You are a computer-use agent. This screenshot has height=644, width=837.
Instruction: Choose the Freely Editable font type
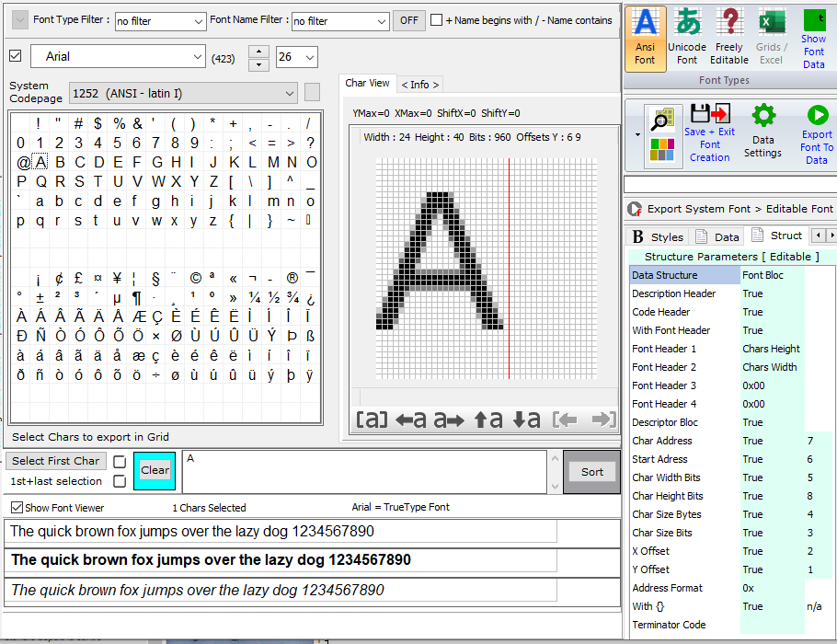729,39
